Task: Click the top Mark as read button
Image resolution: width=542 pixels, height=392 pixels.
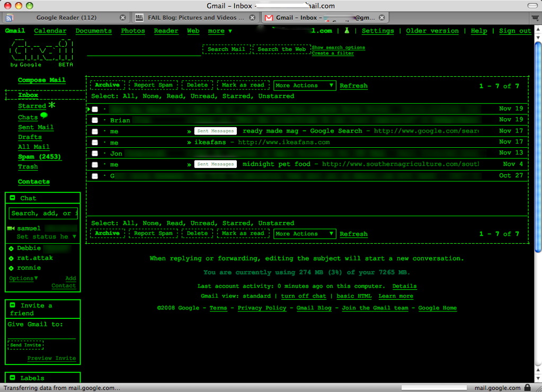Action: [243, 85]
